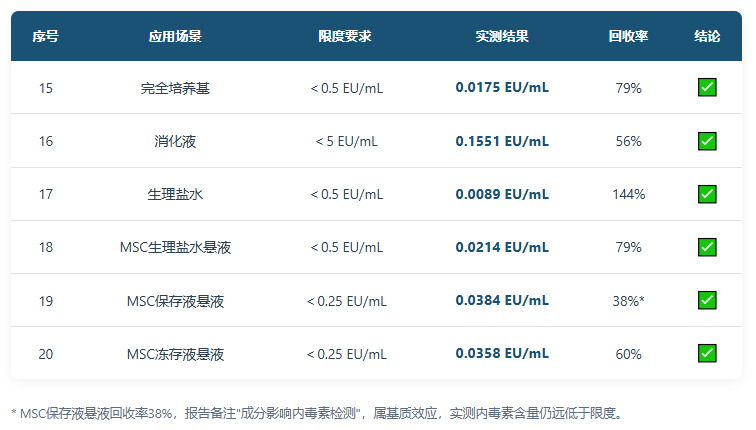Click the 应用场景 column header
Screen dimensions: 756x430
coord(175,36)
